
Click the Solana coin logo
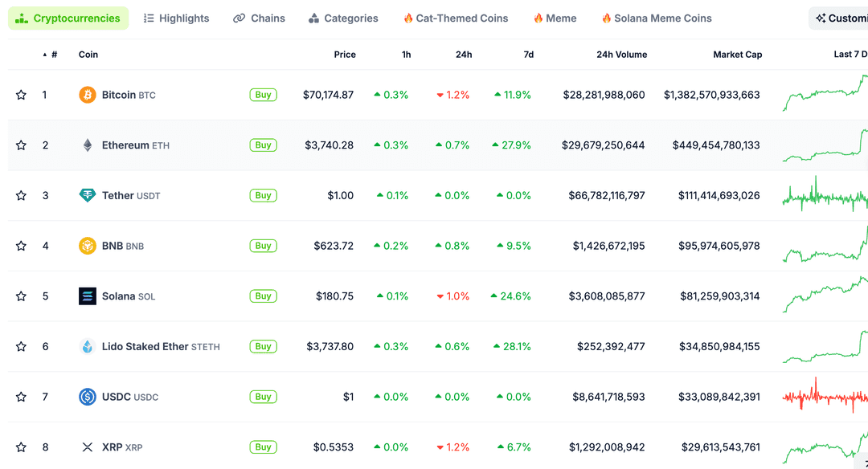(87, 296)
